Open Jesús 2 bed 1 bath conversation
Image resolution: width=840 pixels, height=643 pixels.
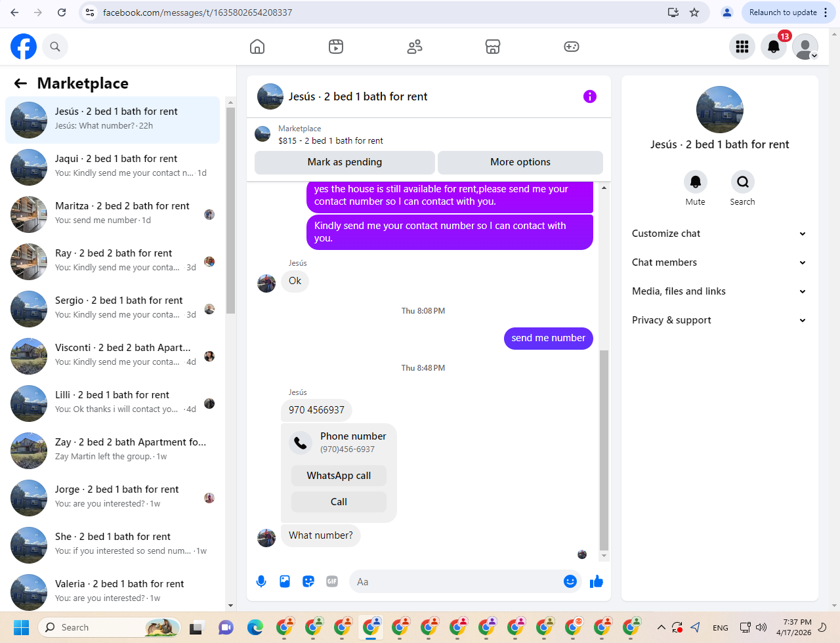113,119
